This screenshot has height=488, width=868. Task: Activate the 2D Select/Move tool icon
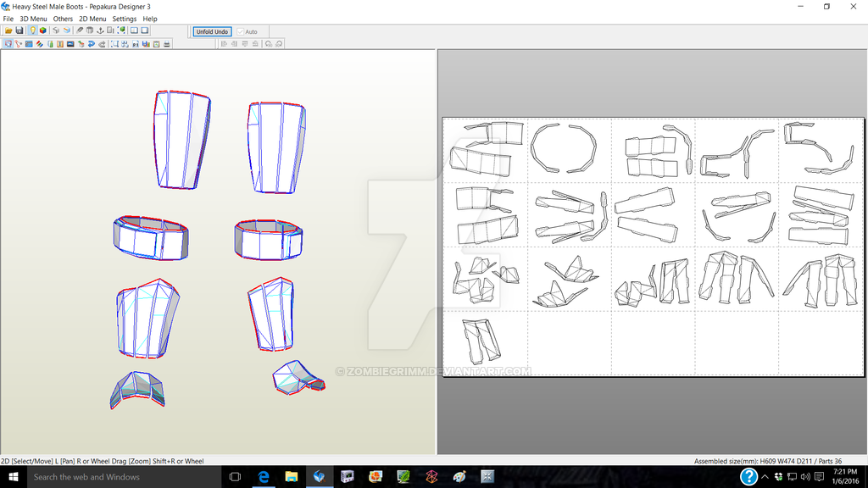8,44
